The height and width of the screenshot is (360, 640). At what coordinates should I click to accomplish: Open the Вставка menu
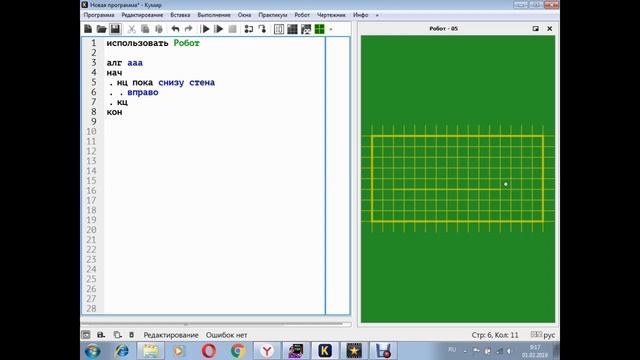click(x=180, y=15)
